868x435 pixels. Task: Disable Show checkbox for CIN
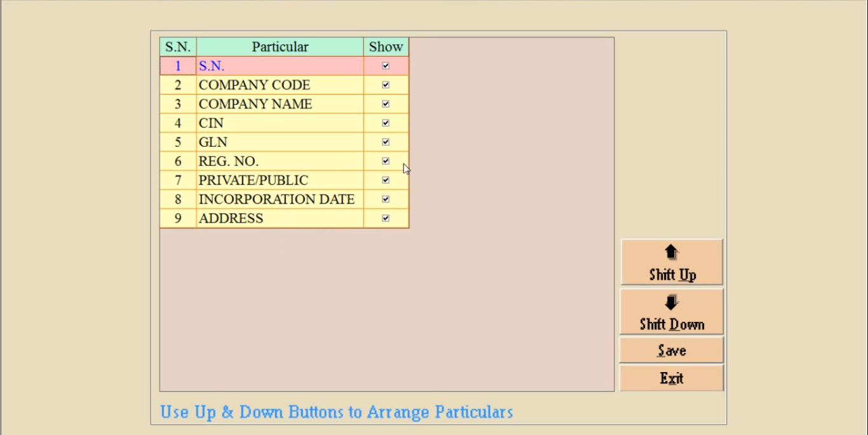pyautogui.click(x=386, y=123)
